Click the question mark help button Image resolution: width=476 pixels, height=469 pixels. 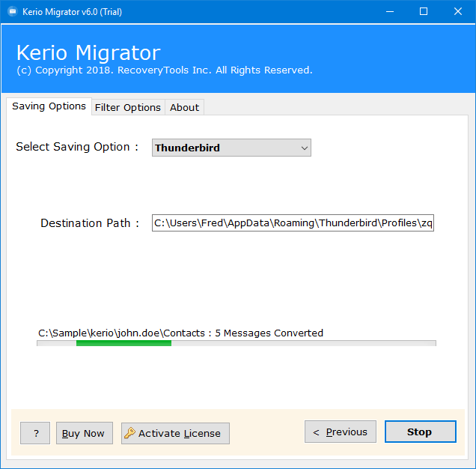point(35,433)
